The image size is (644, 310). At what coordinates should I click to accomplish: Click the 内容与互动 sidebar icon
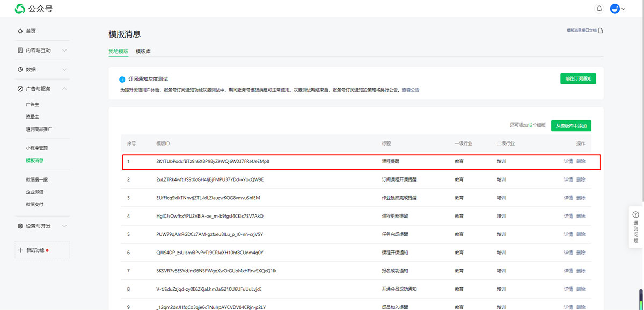pos(20,51)
